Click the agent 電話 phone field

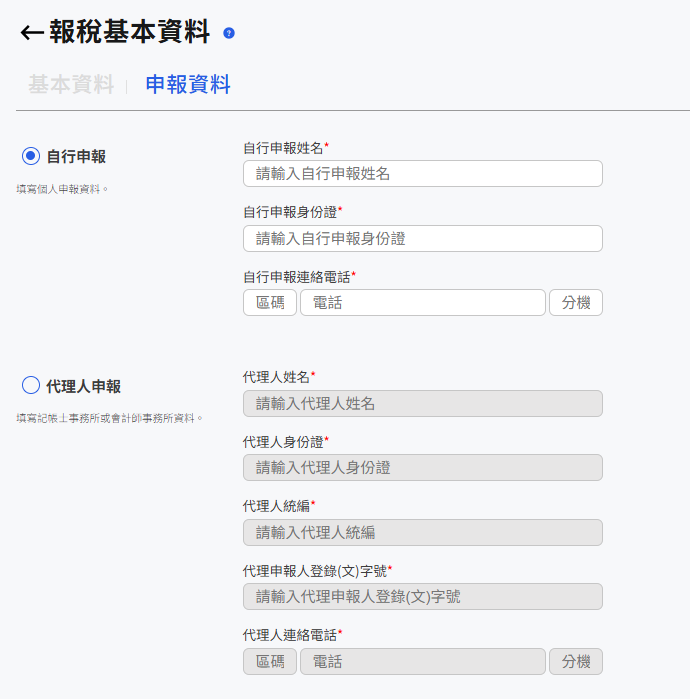tap(422, 662)
